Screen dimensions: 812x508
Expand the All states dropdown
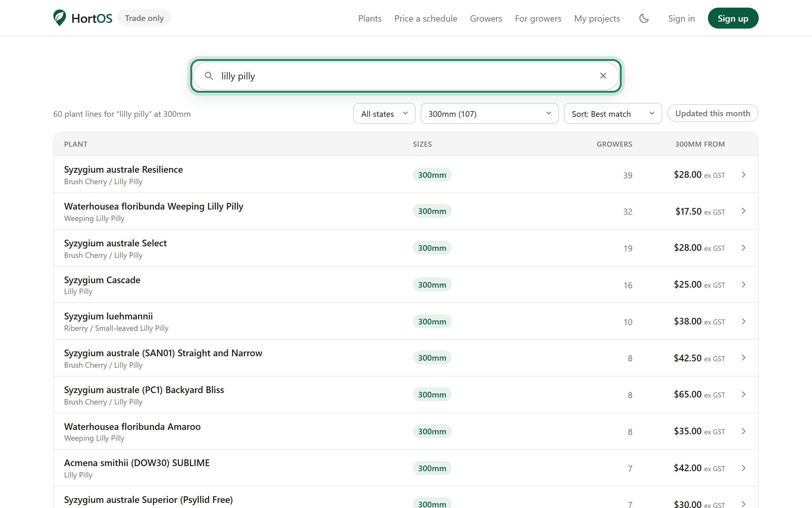[x=384, y=114]
